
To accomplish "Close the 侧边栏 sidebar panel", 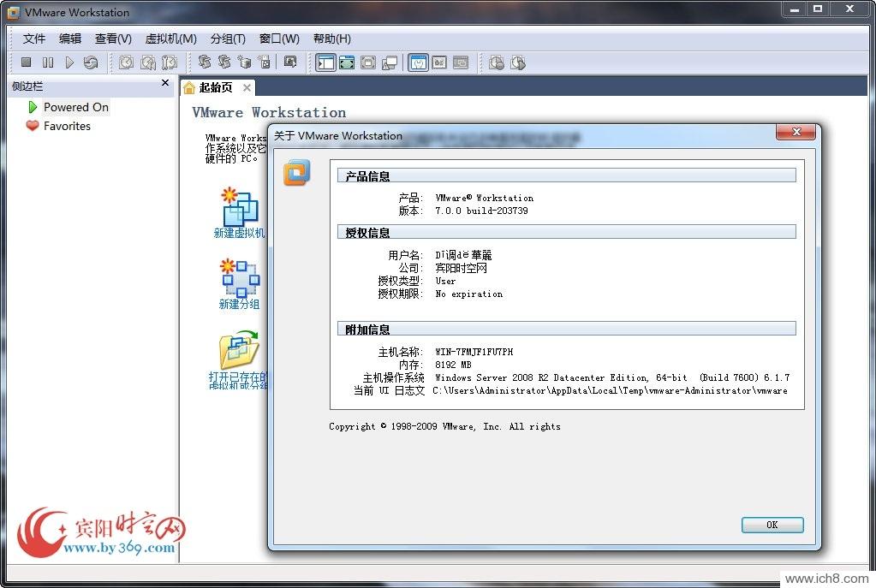I will [x=164, y=83].
